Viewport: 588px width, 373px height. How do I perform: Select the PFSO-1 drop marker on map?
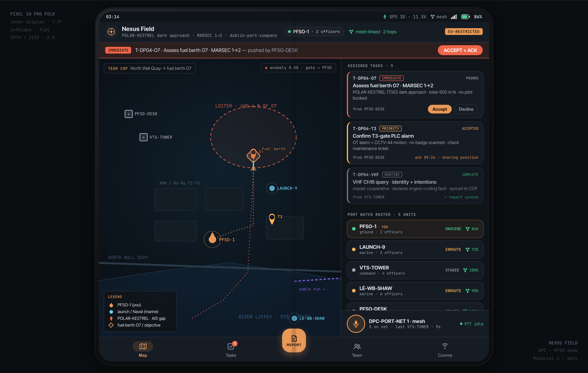(x=212, y=239)
